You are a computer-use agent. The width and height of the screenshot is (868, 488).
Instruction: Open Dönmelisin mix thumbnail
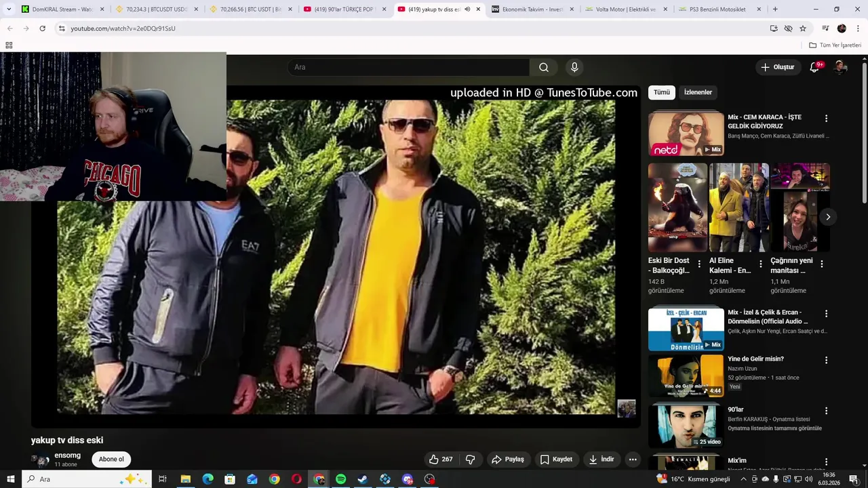686,329
